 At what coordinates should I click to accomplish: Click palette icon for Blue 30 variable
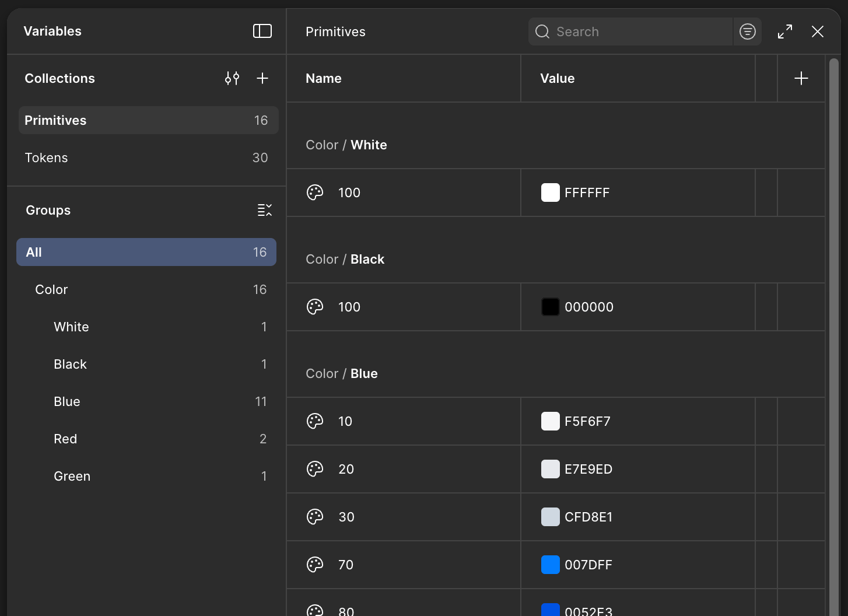pyautogui.click(x=315, y=517)
